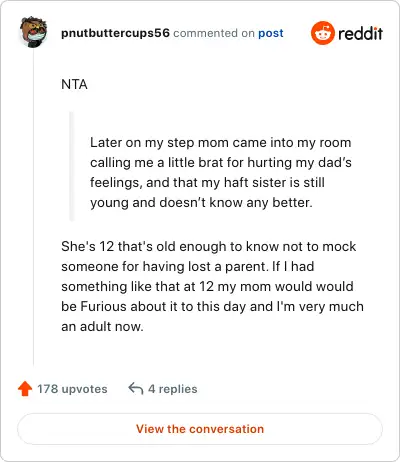The image size is (400, 462).
Task: Click the orange Reddit Snoo logo
Action: tap(322, 33)
